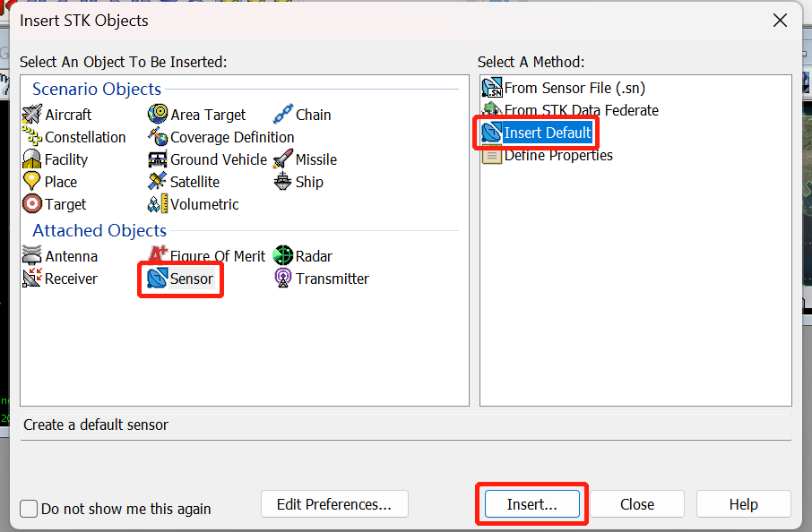
Task: Select the Ground Vehicle icon
Action: coord(158,159)
